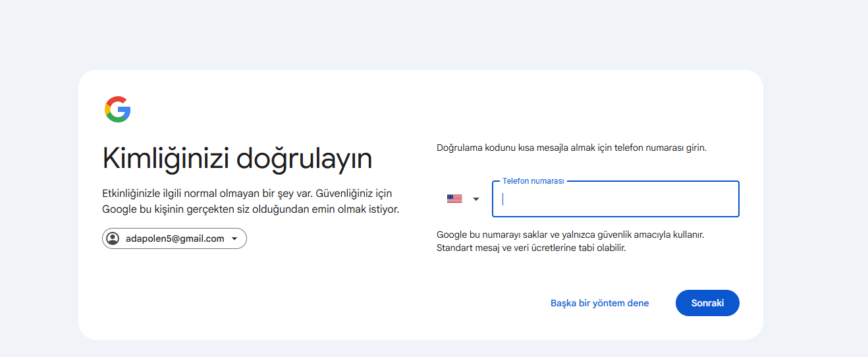Focus the Telefon numarası input field
This screenshot has width=868, height=357.
click(x=616, y=199)
